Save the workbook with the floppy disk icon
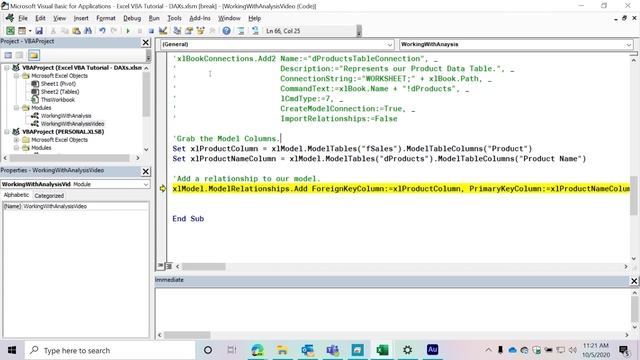640x360 pixels. [39, 31]
